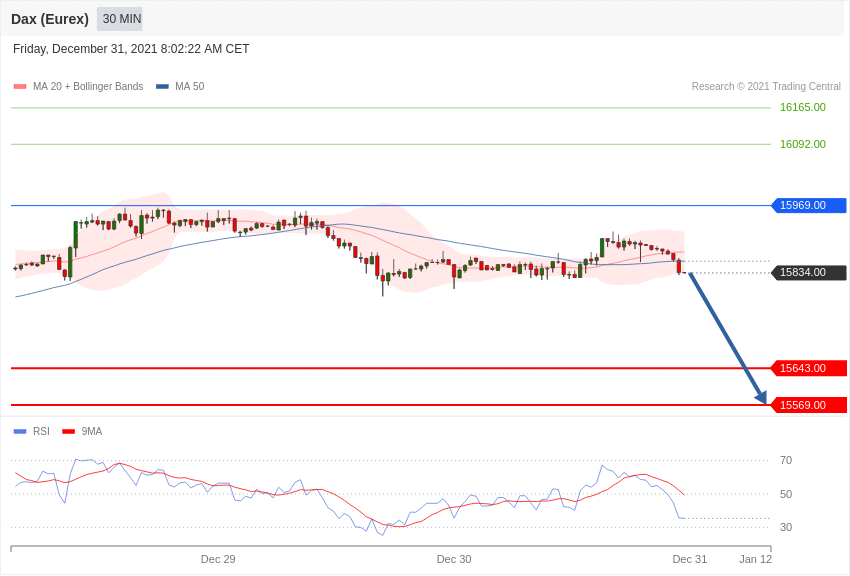850x576 pixels.
Task: Click the Dec 30 axis label
Action: [x=454, y=560]
